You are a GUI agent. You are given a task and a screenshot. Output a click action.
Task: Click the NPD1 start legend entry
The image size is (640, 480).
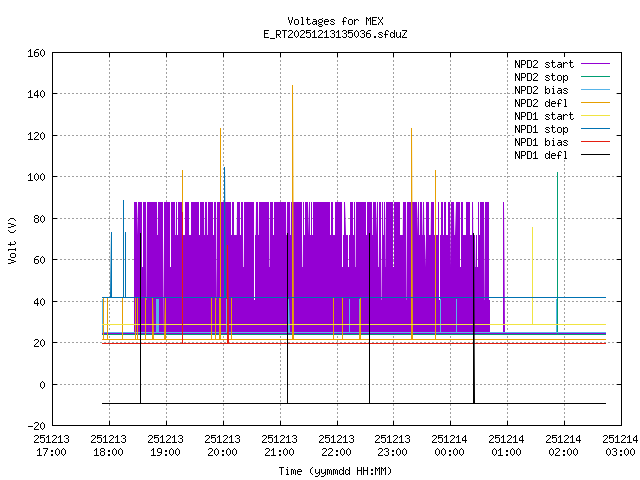point(541,116)
